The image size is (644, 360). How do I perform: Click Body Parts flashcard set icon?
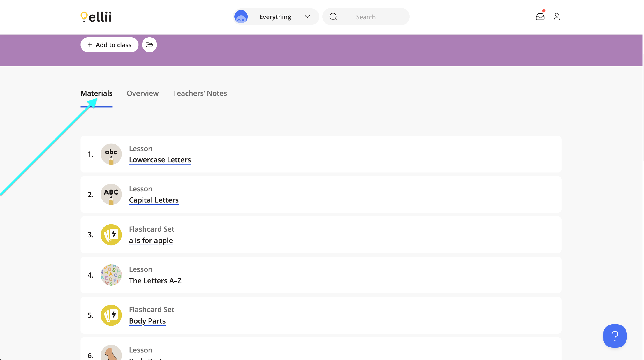pyautogui.click(x=111, y=315)
